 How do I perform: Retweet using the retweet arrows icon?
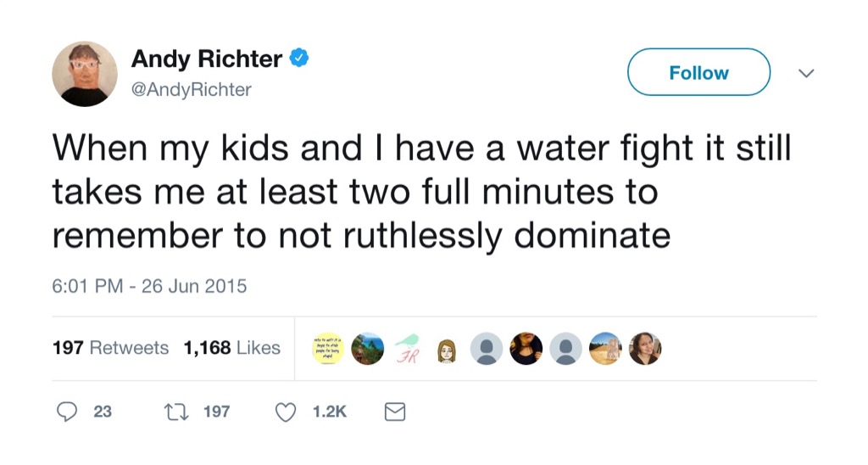[x=175, y=412]
